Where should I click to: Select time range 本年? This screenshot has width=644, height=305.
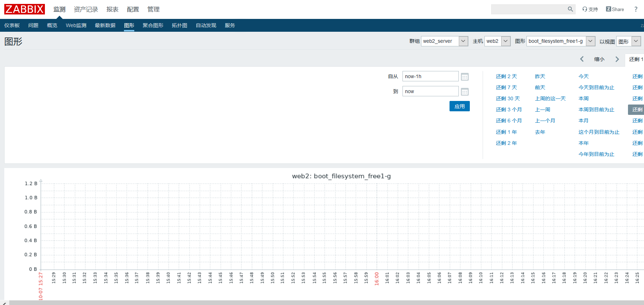click(583, 143)
